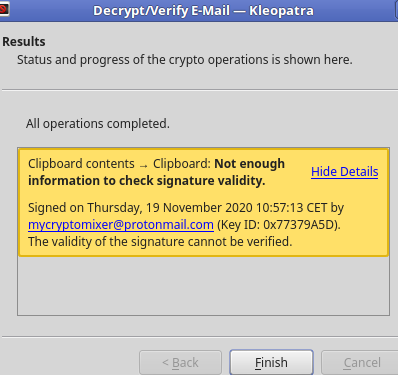Viewport: 398px width, 375px height.
Task: Click the Back button
Action: pos(180,362)
